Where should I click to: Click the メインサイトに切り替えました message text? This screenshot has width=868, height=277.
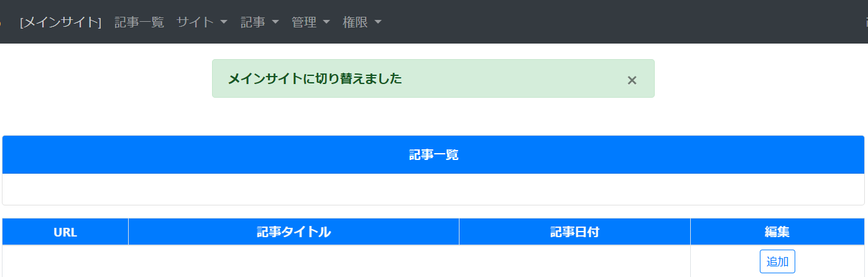[315, 79]
